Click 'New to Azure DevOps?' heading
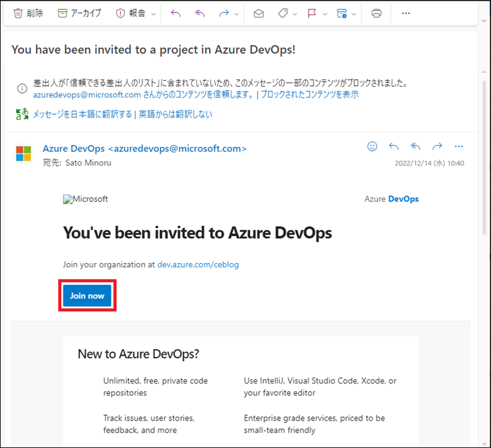Screen dimensions: 491x448 (x=138, y=354)
